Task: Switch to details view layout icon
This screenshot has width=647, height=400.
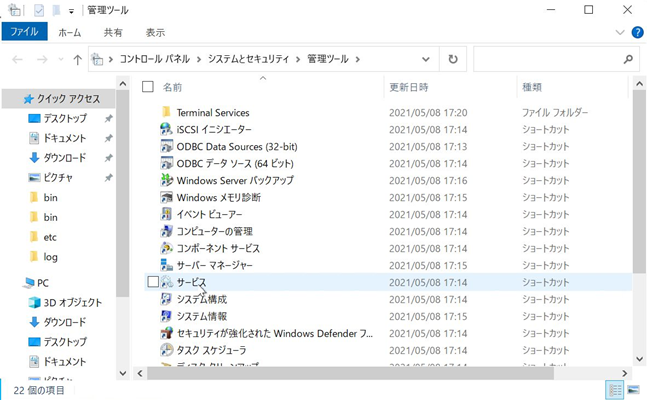Action: pos(614,389)
